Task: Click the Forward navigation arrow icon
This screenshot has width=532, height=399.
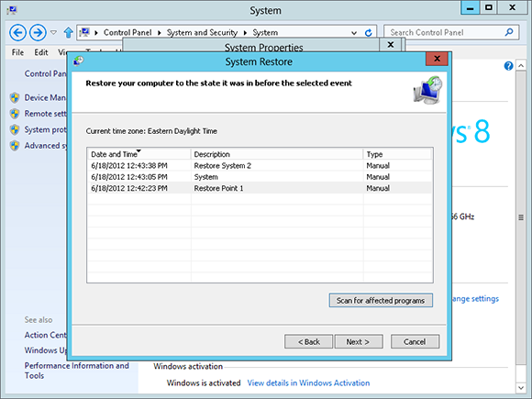Action: pos(38,33)
